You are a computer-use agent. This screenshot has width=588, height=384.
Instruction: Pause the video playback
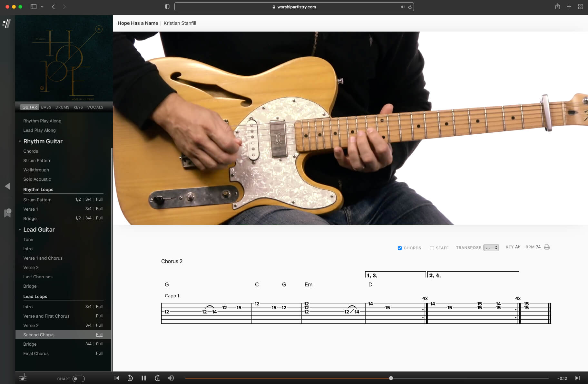pyautogui.click(x=144, y=378)
